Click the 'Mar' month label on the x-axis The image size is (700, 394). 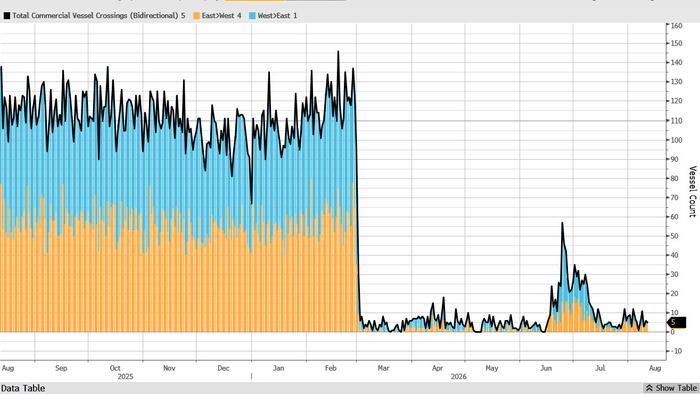pos(383,368)
